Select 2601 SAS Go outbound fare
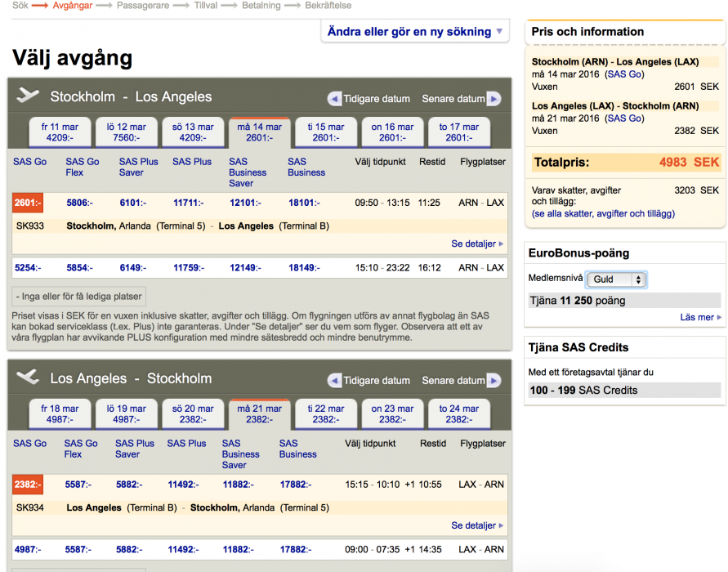The width and height of the screenshot is (728, 572). [27, 203]
